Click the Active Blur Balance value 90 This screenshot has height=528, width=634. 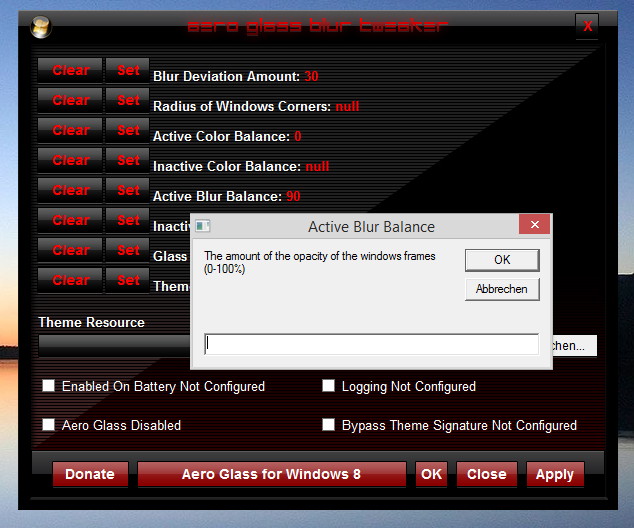[294, 196]
